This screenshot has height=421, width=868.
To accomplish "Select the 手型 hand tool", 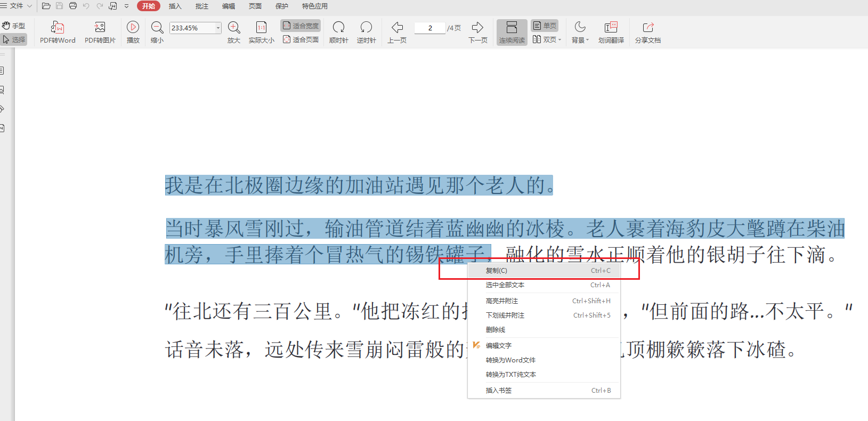I will tap(14, 26).
